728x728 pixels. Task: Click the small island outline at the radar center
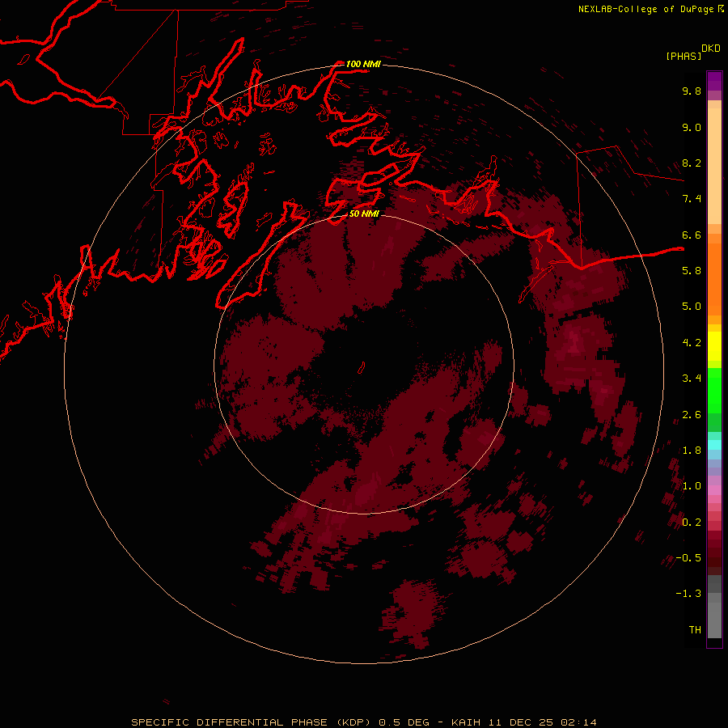click(362, 368)
